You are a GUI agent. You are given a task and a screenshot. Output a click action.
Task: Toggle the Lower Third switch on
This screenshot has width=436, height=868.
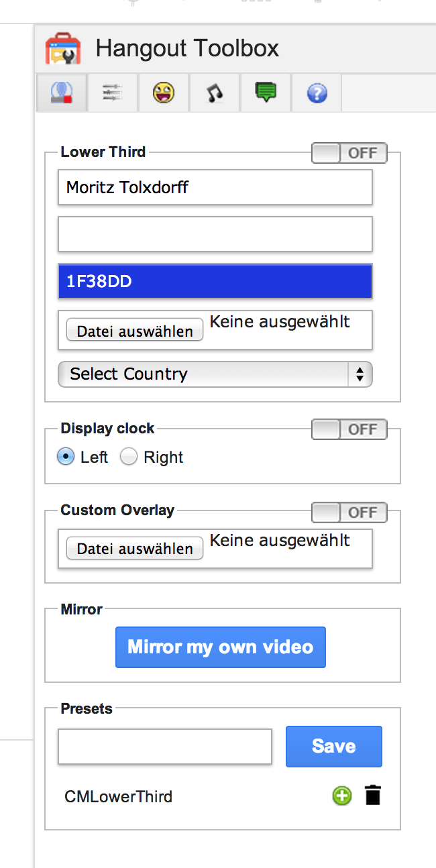[349, 153]
